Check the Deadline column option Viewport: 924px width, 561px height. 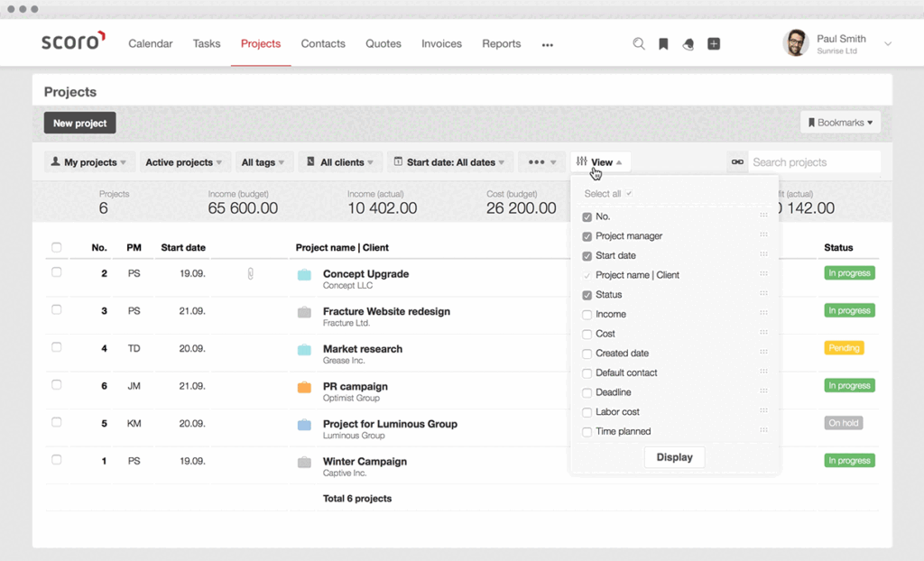tap(587, 392)
